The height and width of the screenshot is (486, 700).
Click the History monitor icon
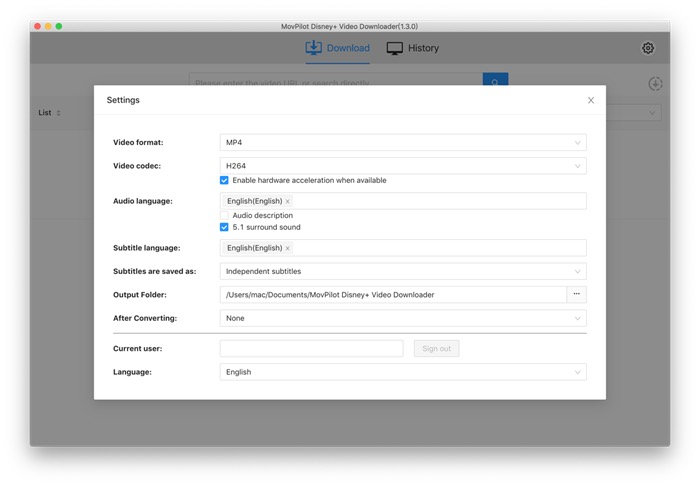click(395, 48)
